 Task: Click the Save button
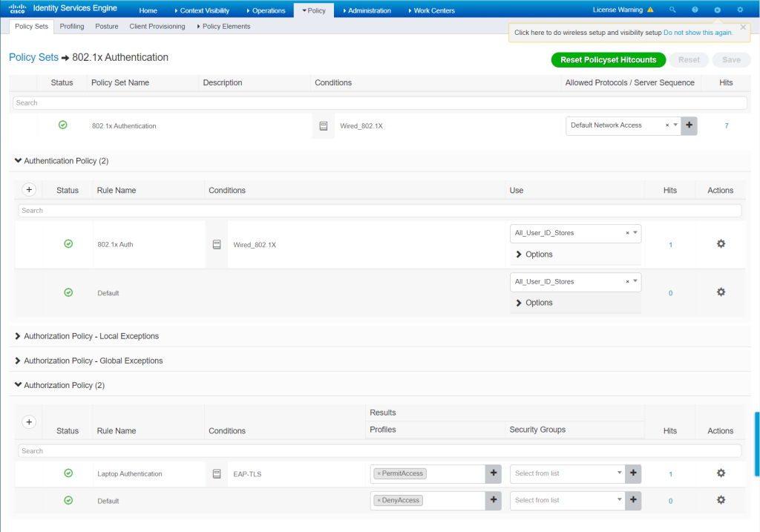pyautogui.click(x=731, y=59)
